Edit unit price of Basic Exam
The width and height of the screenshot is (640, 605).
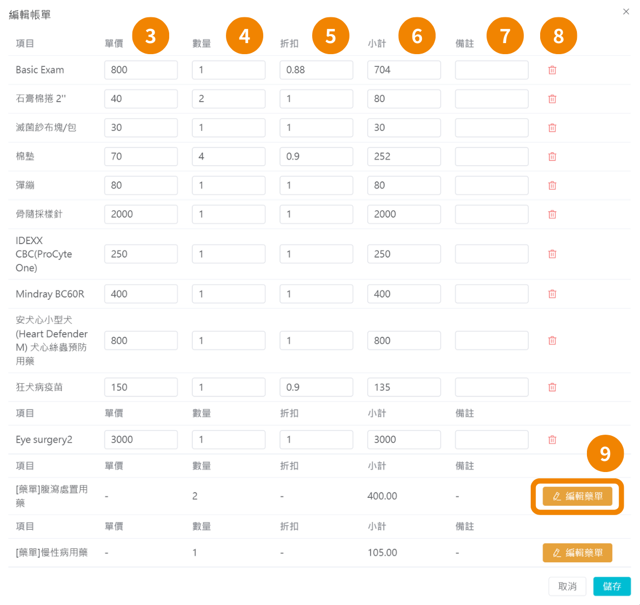141,70
